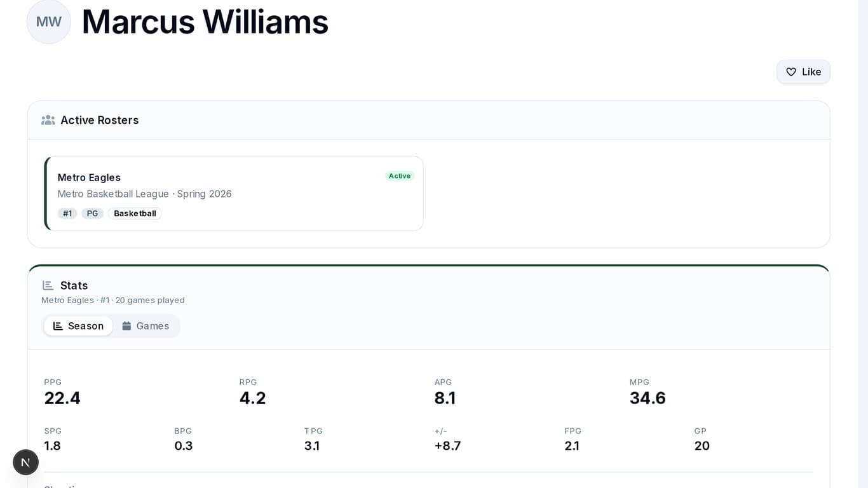Select the Season stats tab
868x488 pixels.
(78, 326)
